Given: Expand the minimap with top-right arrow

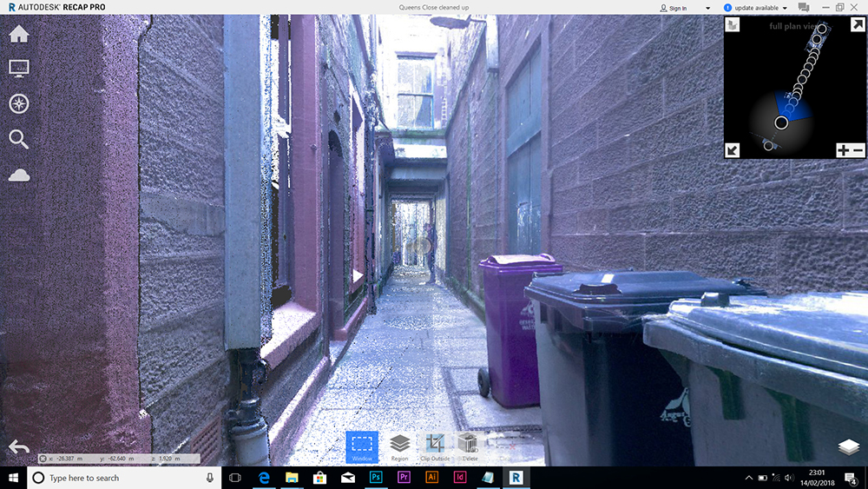Looking at the screenshot, I should [x=857, y=25].
